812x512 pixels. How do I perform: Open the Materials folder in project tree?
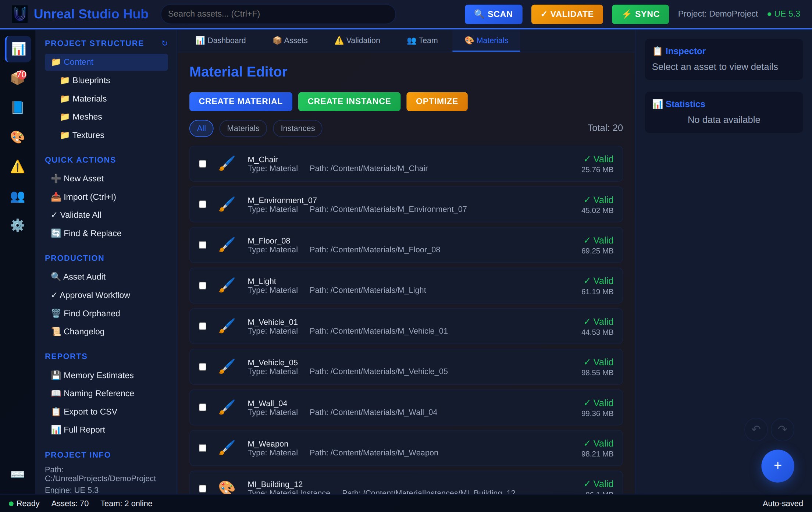pyautogui.click(x=111, y=99)
